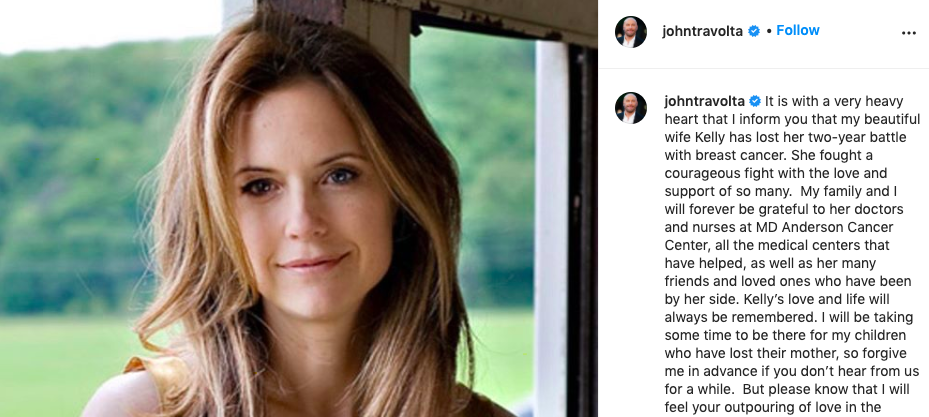Click the caption line starting "courageous fight"
The image size is (929, 417).
coord(776,174)
